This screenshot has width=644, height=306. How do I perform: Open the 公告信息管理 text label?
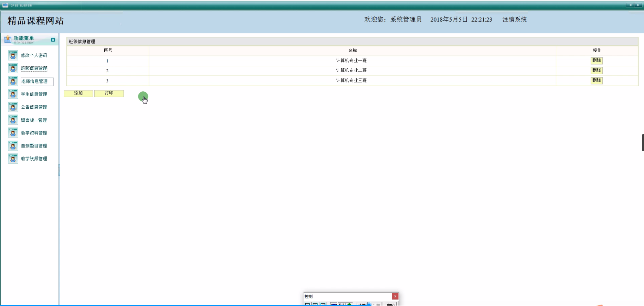pos(34,107)
